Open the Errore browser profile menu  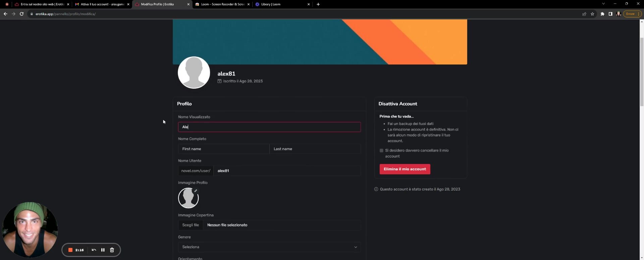(x=632, y=14)
